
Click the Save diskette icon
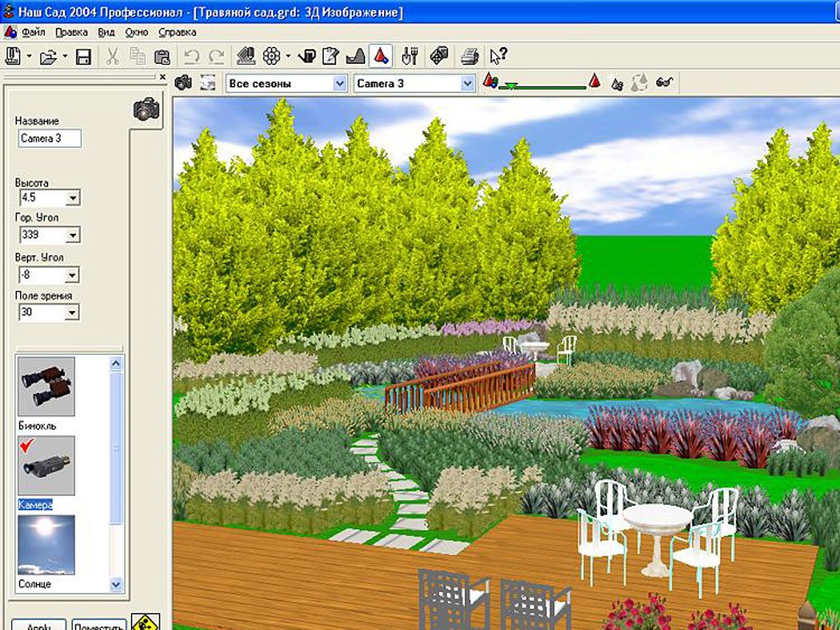click(x=83, y=57)
